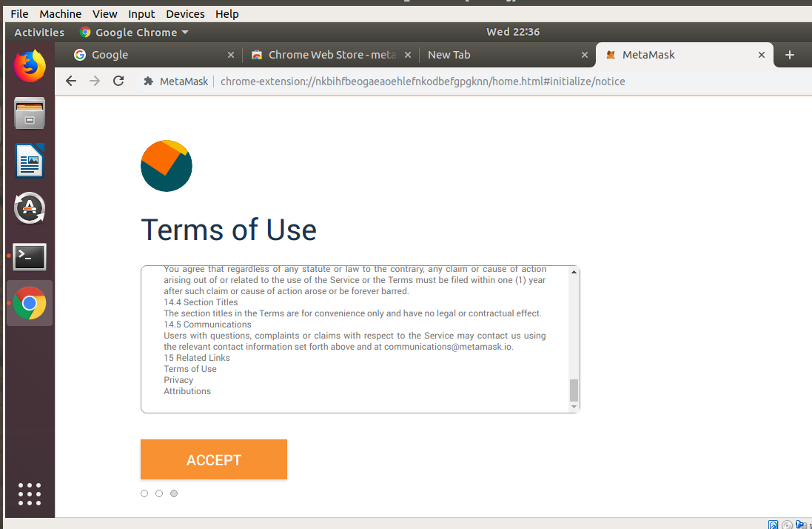Open the Google Chrome menu in the top bar

click(x=133, y=32)
